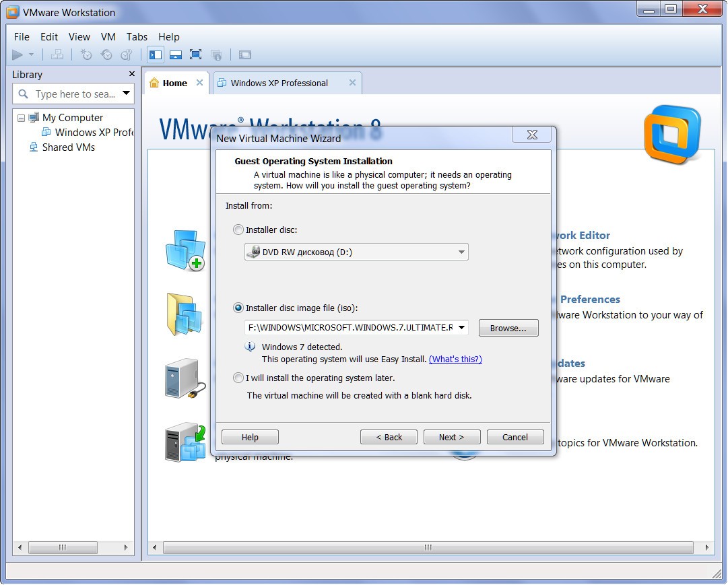The height and width of the screenshot is (585, 728).
Task: Open the Edit menu
Action: 48,36
